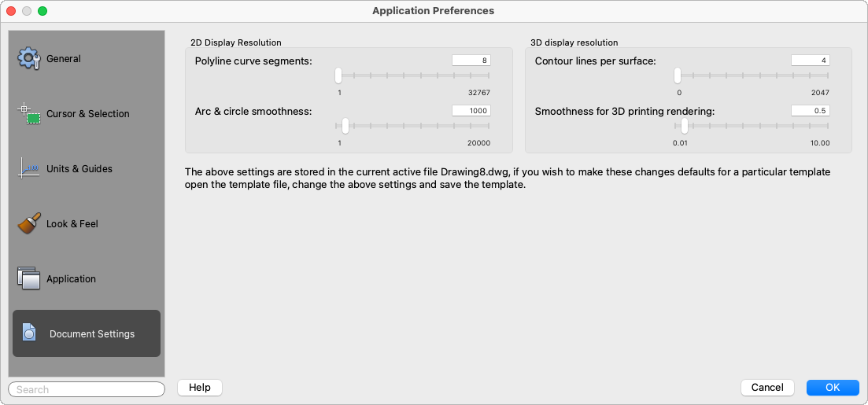This screenshot has height=405, width=868.
Task: Open the General preferences tab
Action: [x=64, y=59]
